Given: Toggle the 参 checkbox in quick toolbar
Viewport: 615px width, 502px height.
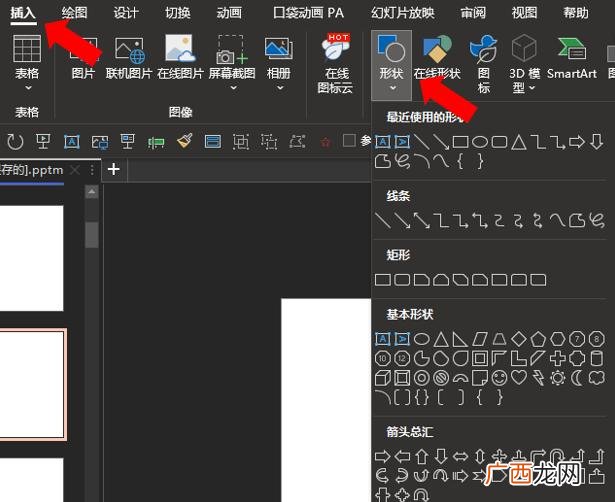Looking at the screenshot, I should pos(349,140).
